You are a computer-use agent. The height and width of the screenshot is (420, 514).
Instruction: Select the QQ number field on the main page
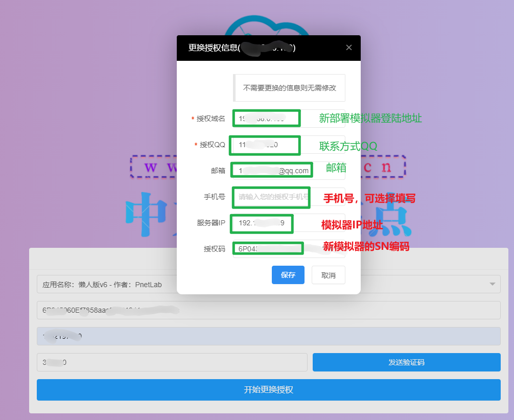click(x=269, y=336)
